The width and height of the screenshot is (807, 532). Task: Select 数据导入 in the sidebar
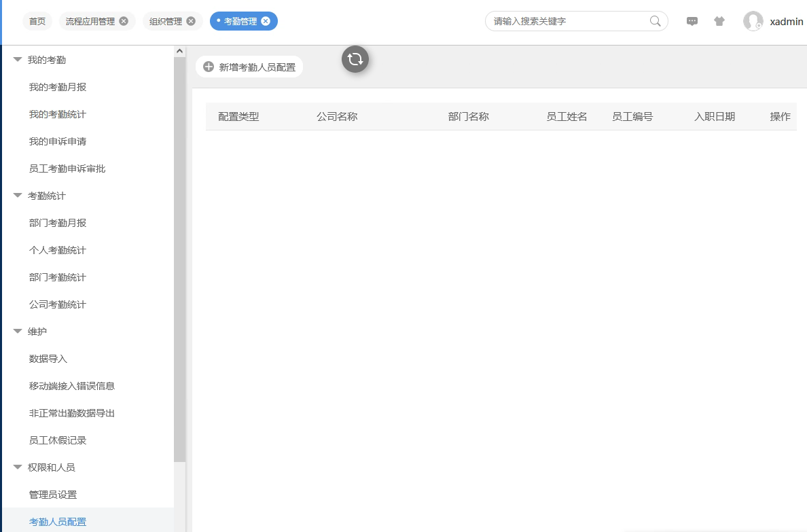point(48,359)
